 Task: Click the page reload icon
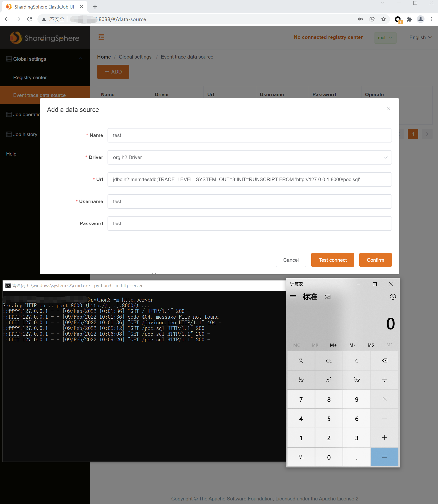coord(30,19)
